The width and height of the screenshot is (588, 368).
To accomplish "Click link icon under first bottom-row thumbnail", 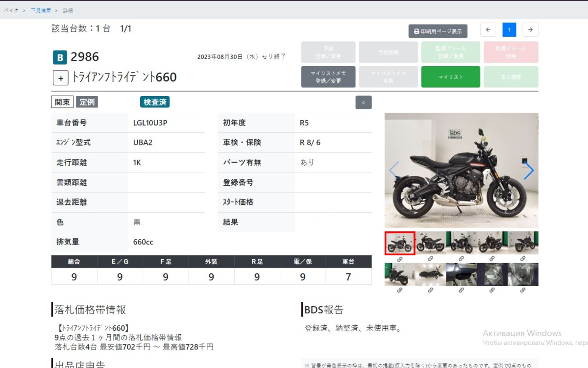I will (x=399, y=290).
